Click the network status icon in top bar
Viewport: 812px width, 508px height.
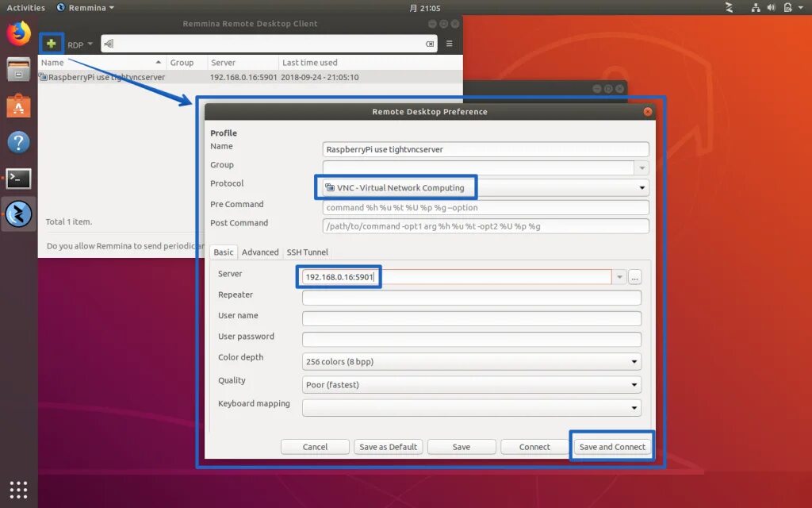pos(756,8)
